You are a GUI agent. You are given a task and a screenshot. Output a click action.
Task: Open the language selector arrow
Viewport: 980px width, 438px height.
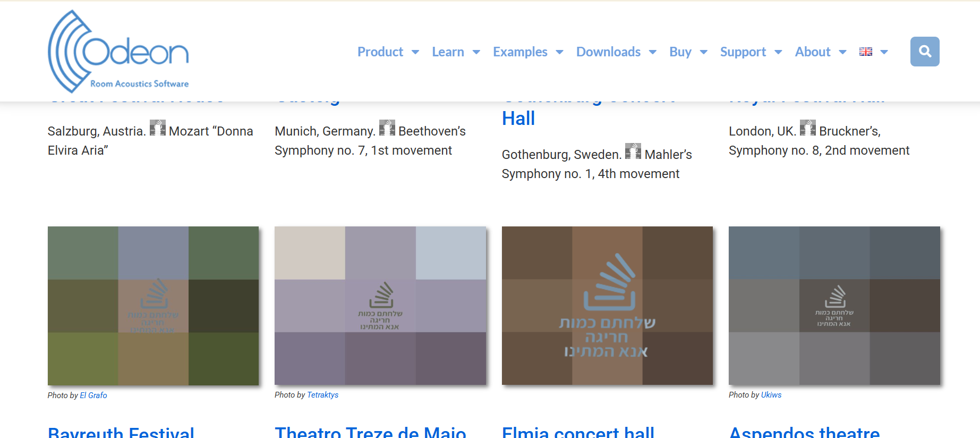click(x=884, y=52)
